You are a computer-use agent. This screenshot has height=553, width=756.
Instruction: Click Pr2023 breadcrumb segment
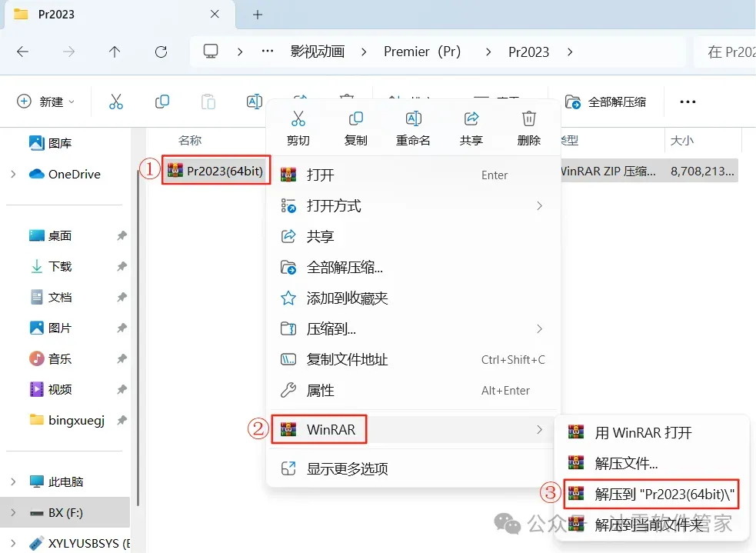point(529,52)
